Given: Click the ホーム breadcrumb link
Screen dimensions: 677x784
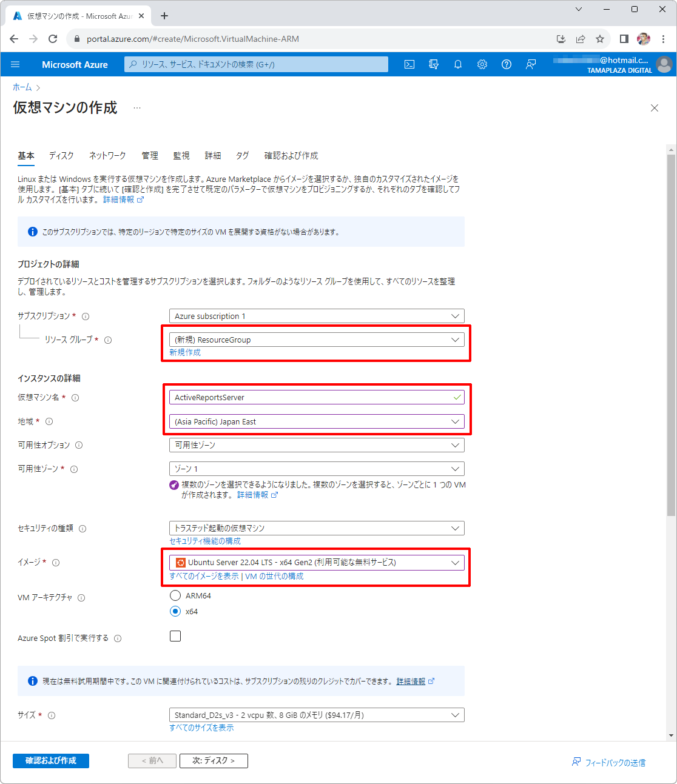Looking at the screenshot, I should click(22, 87).
